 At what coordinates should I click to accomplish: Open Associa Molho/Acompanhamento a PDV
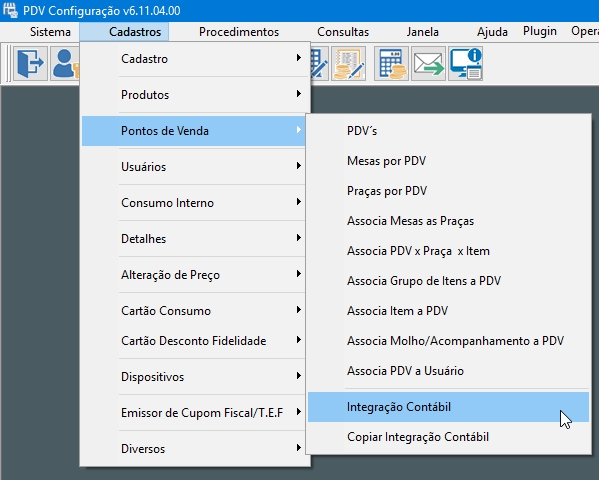pyautogui.click(x=448, y=341)
